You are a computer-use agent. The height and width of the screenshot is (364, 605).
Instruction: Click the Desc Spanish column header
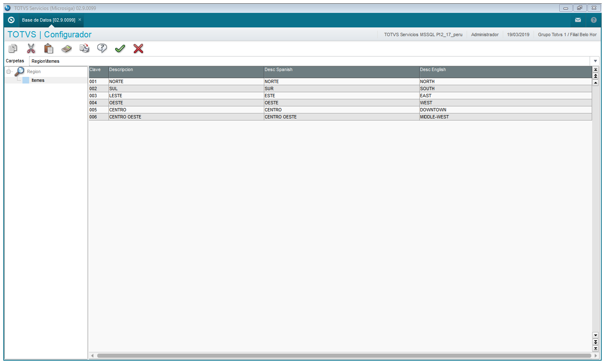click(x=342, y=72)
